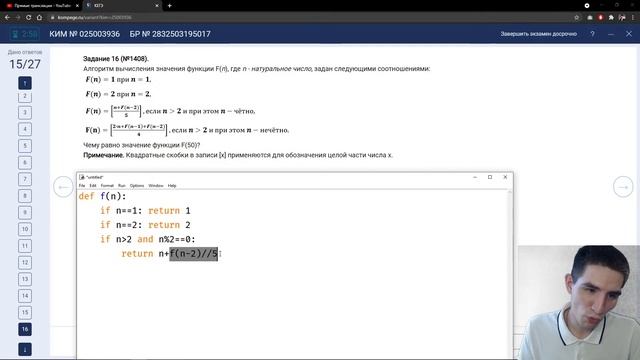Click 'if n>2 and n%2==0:' line
640x360 pixels.
pyautogui.click(x=148, y=239)
